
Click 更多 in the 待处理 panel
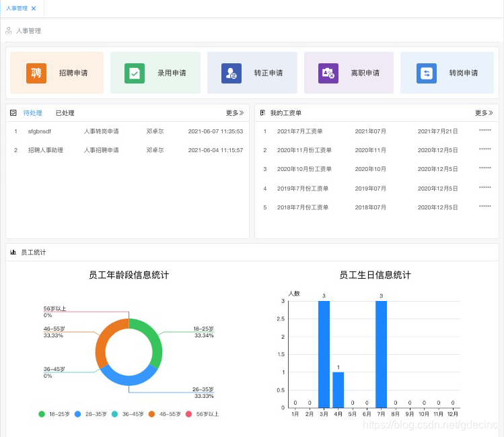point(235,113)
